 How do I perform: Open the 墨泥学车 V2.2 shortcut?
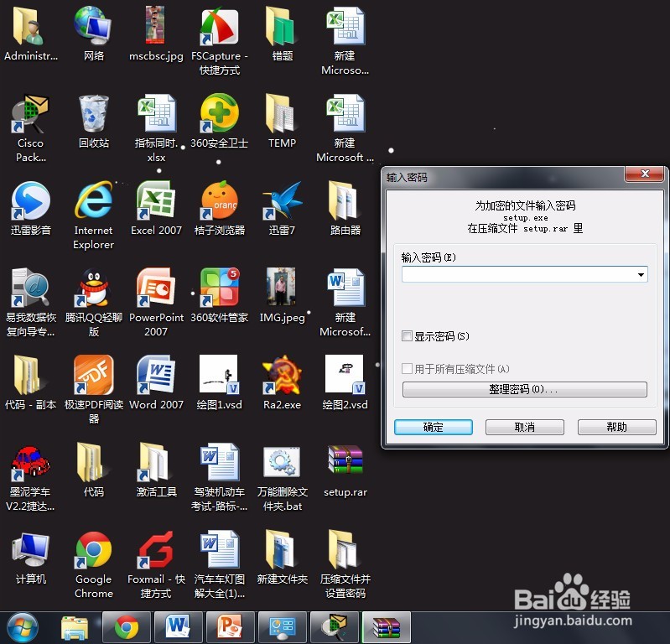click(x=30, y=462)
